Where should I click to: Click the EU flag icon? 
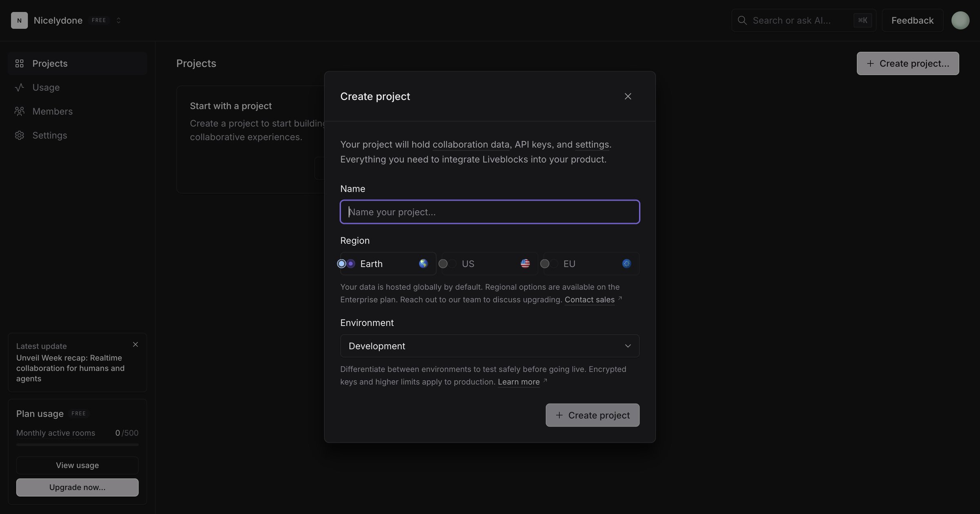[626, 264]
